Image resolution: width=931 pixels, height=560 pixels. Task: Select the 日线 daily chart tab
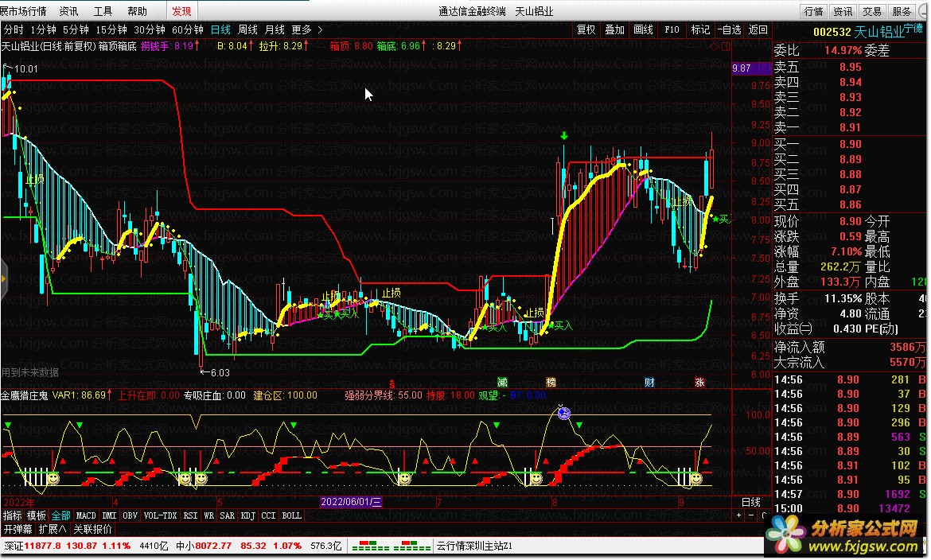(x=221, y=29)
